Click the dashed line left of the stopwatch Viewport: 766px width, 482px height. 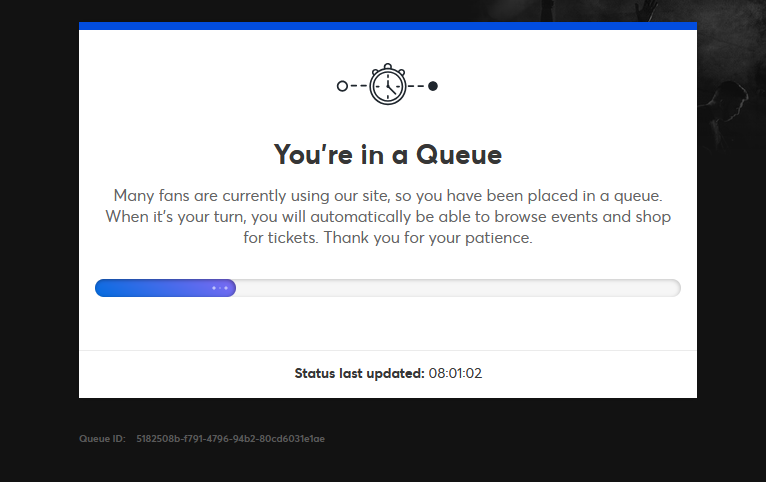(x=358, y=86)
